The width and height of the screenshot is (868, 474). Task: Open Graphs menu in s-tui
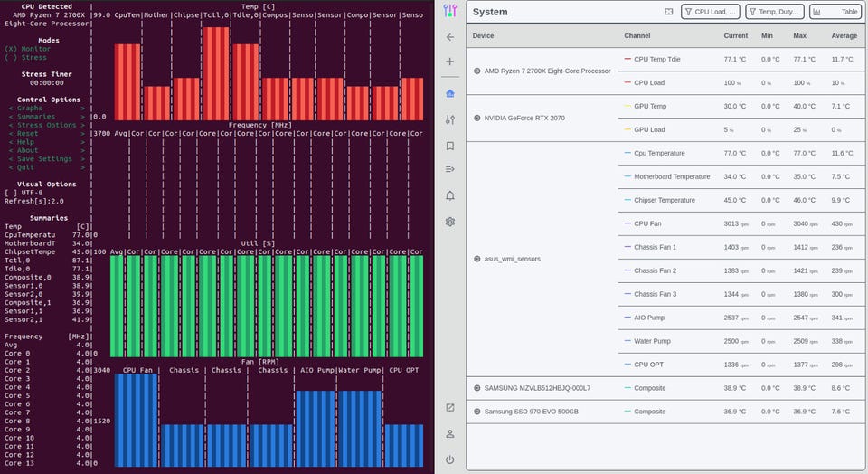click(47, 108)
